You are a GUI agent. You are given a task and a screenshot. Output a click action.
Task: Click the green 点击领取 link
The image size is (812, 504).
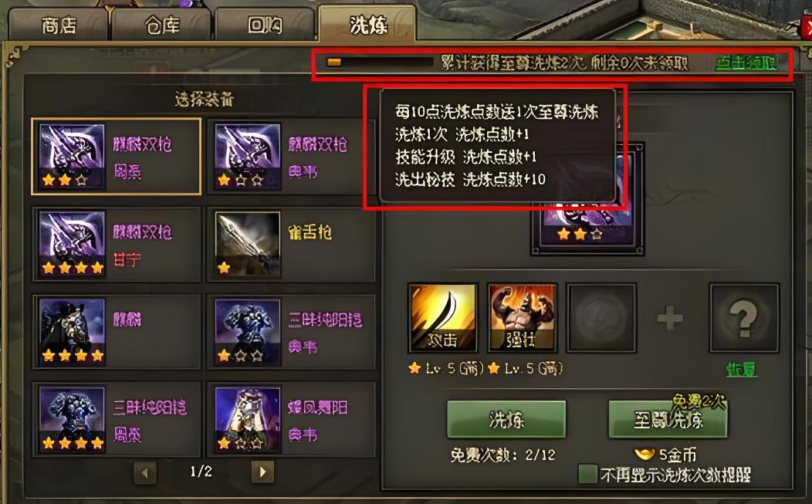[746, 63]
